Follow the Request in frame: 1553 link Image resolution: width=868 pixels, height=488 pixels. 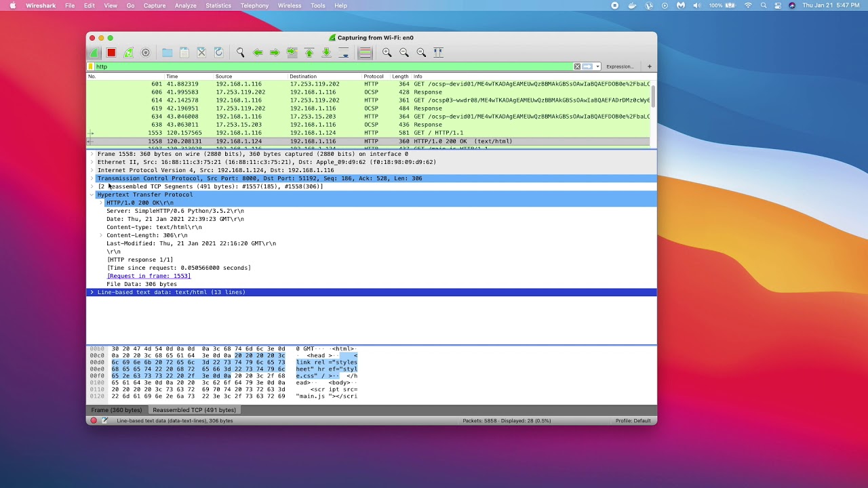[149, 276]
